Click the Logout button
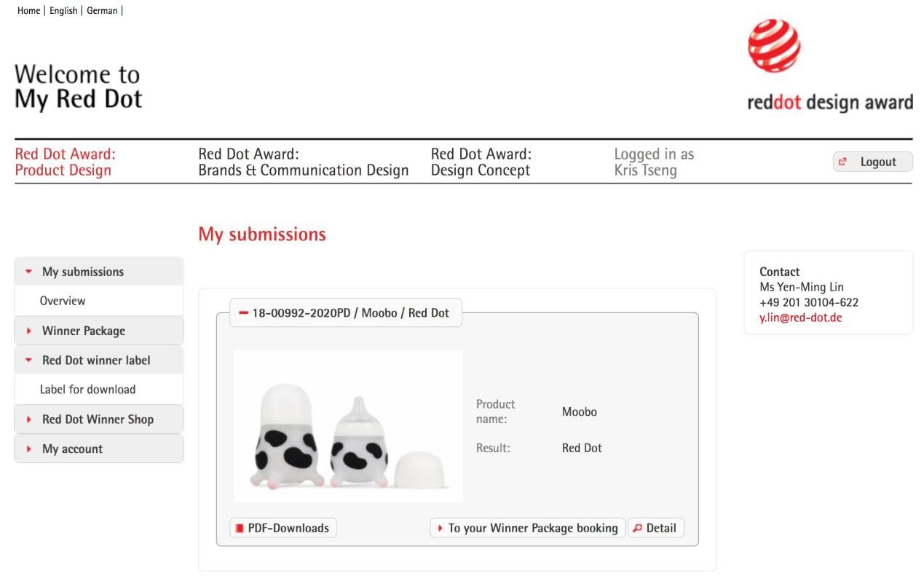 pyautogui.click(x=872, y=162)
